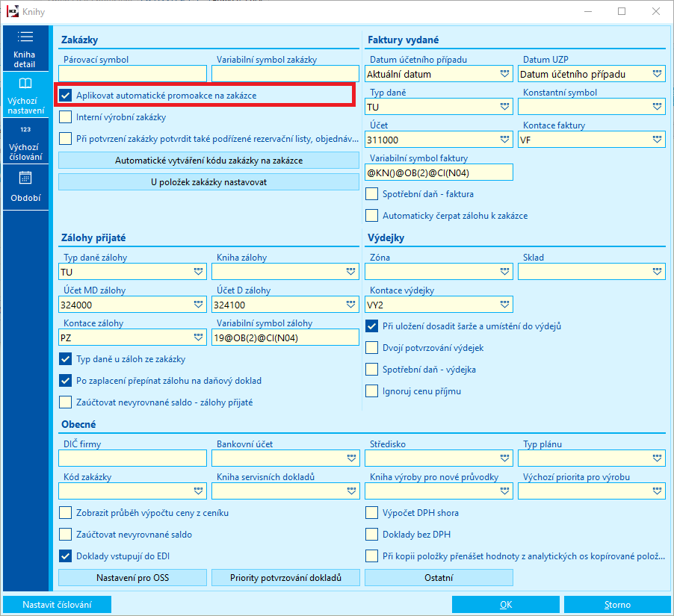Screen dimensions: 674x616
Task: Expand the Středisko dropdown
Action: point(504,458)
